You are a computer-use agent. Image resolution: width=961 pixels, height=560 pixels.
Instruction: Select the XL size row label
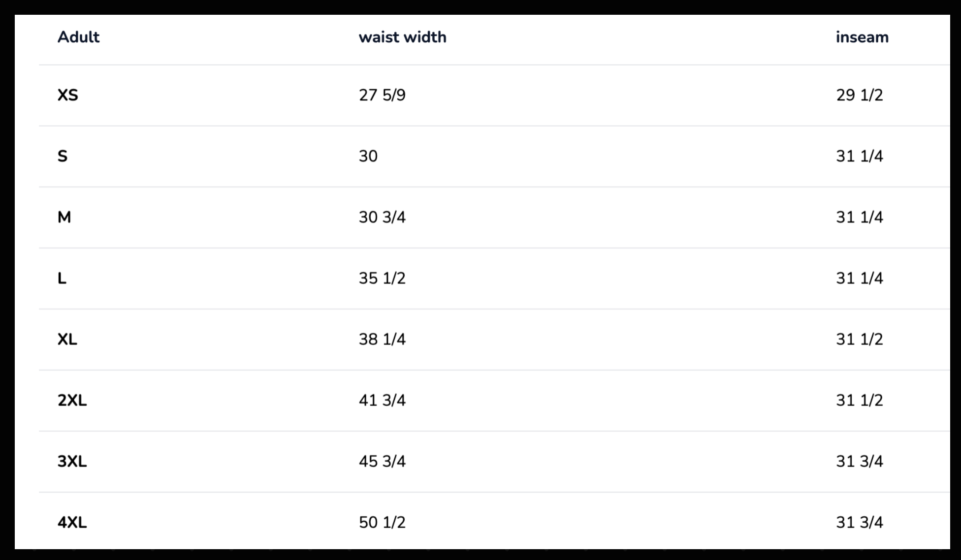click(67, 339)
